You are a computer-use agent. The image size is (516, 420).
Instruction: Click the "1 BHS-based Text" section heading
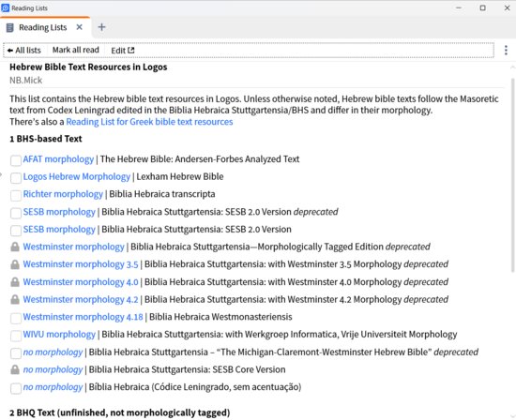(46, 139)
